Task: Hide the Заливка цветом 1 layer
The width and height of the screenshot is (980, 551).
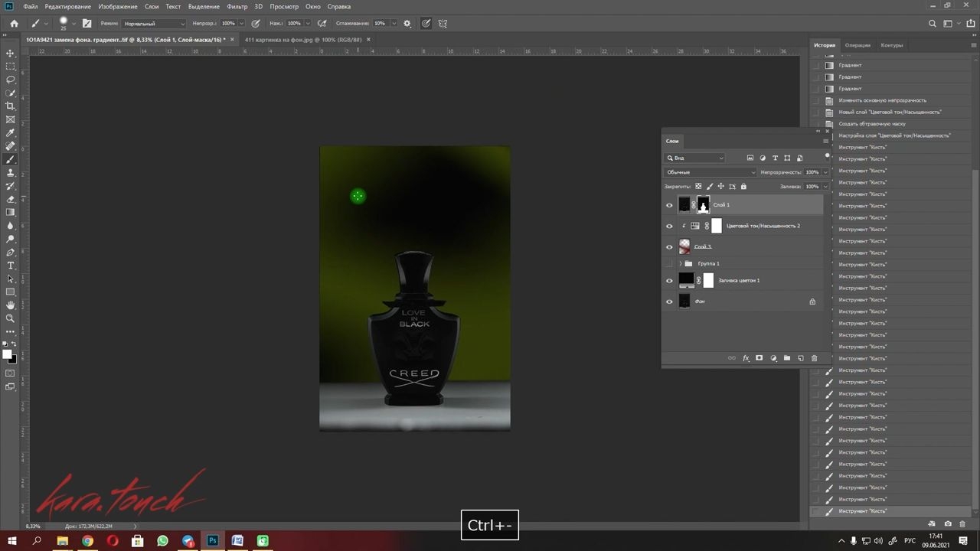Action: pyautogui.click(x=669, y=281)
